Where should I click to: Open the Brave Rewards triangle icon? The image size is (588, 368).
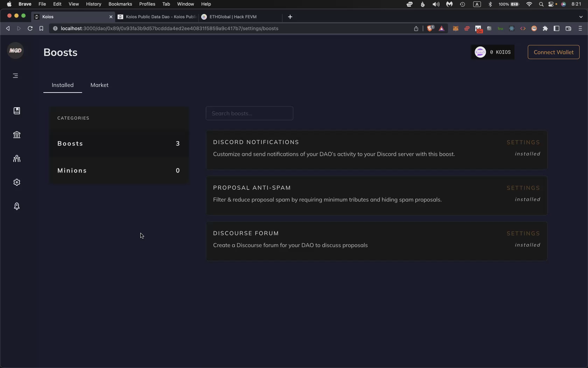pos(442,28)
